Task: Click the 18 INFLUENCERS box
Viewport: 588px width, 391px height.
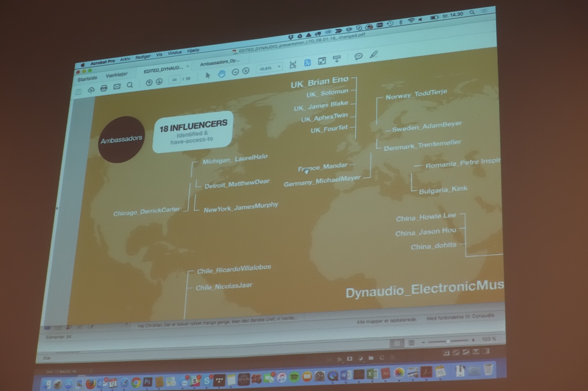Action: click(192, 131)
